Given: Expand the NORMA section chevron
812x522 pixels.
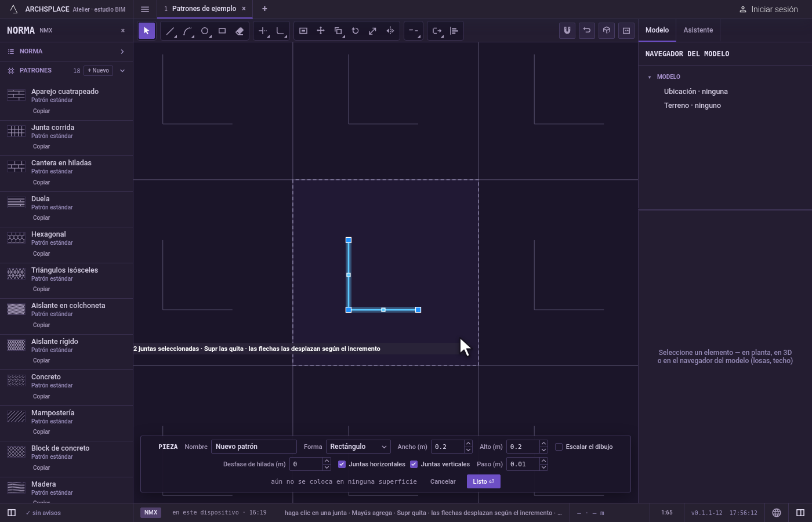Looking at the screenshot, I should [x=122, y=52].
